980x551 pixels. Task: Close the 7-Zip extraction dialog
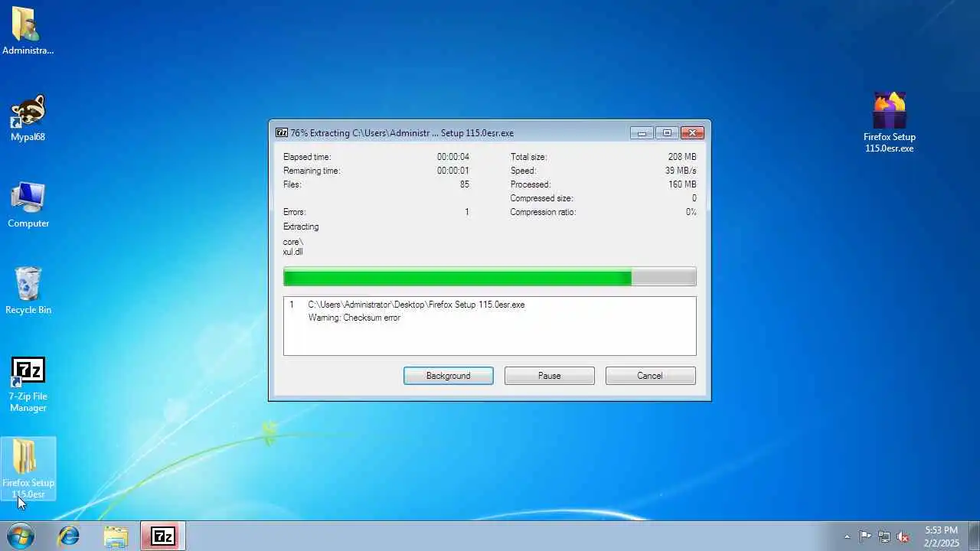692,133
